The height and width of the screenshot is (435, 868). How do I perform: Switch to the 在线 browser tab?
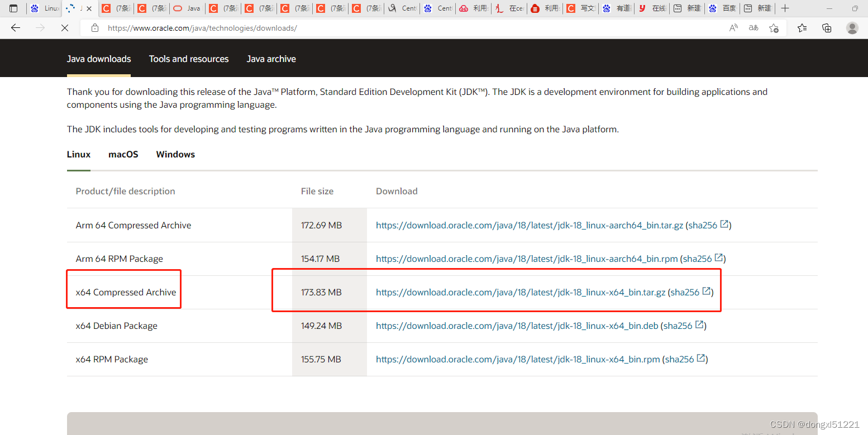click(652, 8)
